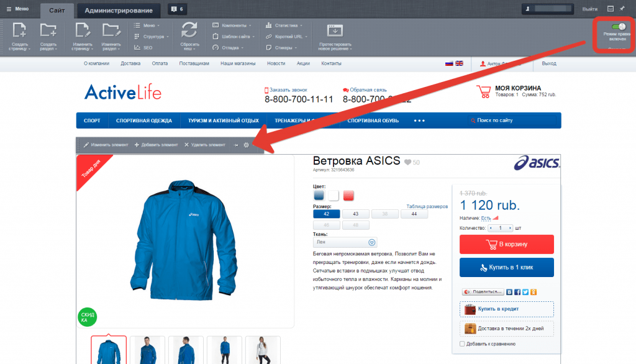Open component settings gear icon
636x364 pixels.
[x=247, y=145]
